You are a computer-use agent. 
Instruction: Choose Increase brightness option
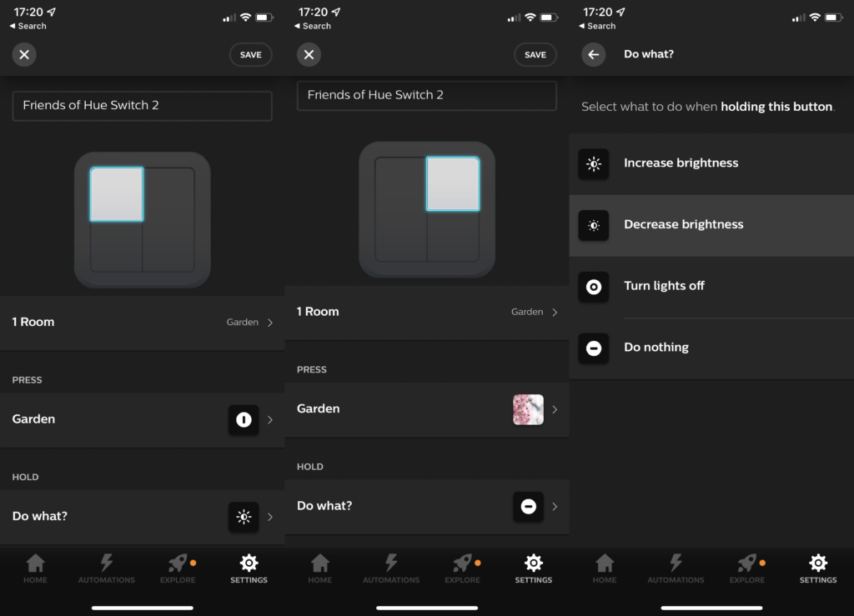pyautogui.click(x=711, y=163)
